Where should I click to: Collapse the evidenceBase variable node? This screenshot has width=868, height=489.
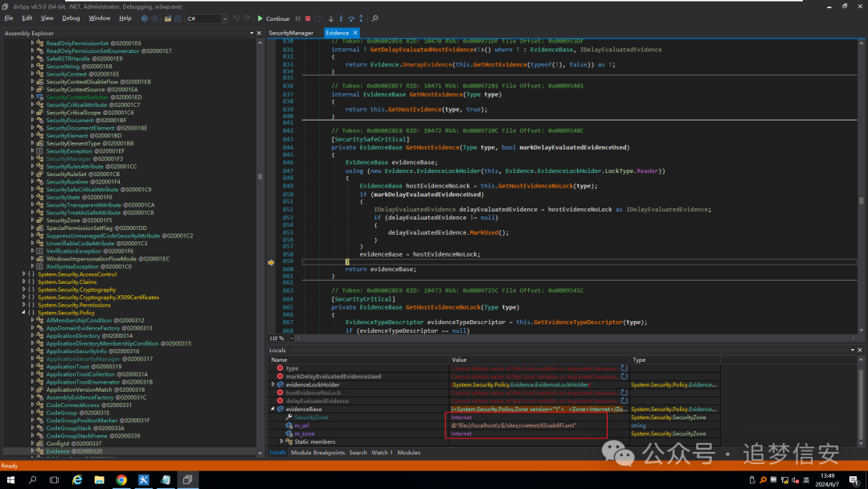click(x=272, y=409)
